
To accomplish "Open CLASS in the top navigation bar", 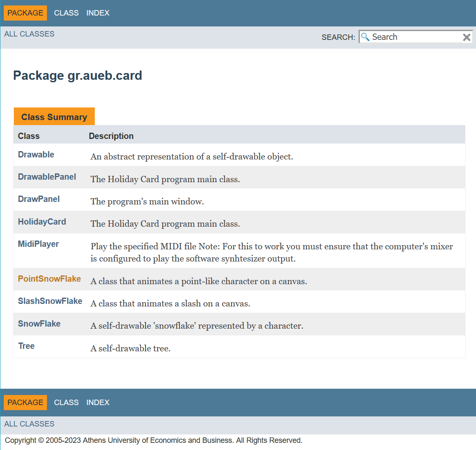I will 66,13.
